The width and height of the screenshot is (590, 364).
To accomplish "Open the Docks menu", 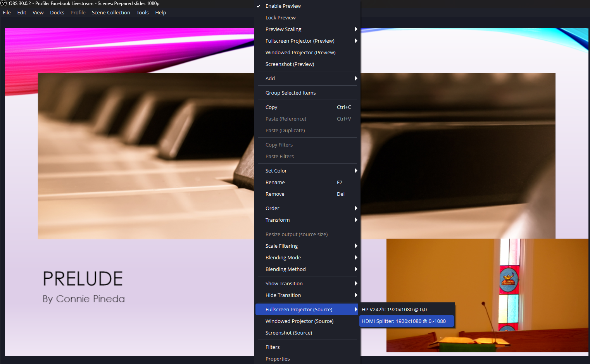I will click(57, 12).
